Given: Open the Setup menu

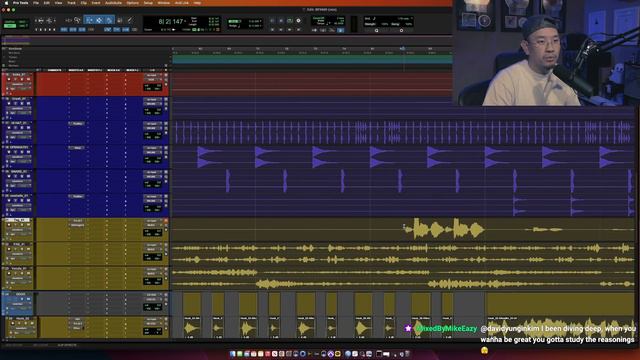Looking at the screenshot, I should 148,3.
